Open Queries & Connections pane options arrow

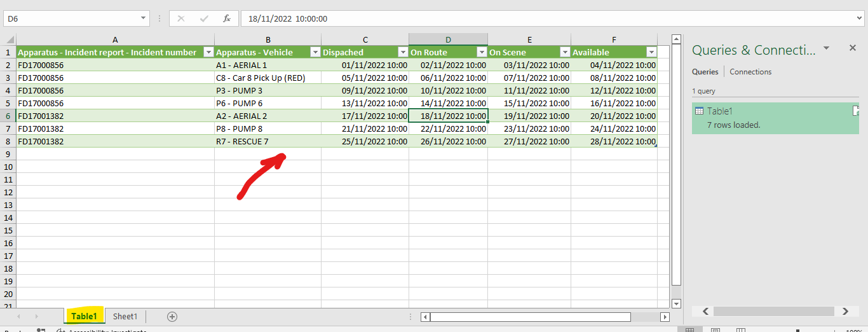coord(826,48)
